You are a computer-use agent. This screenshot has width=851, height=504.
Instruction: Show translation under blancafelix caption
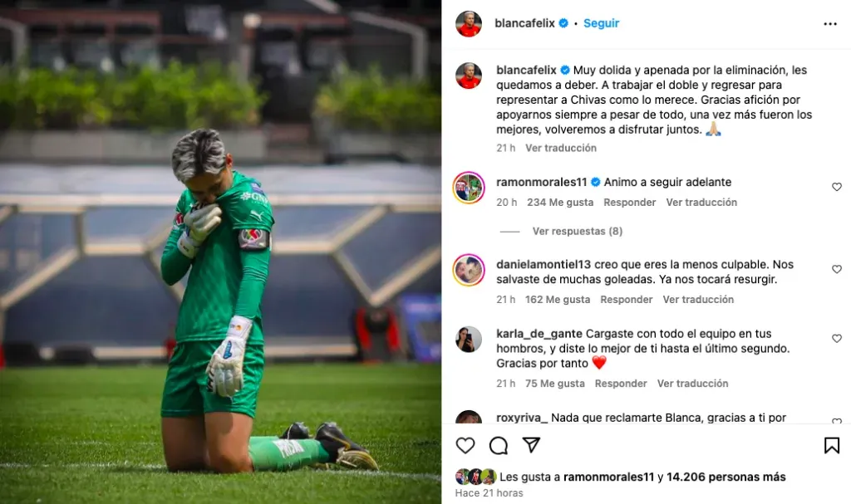561,148
